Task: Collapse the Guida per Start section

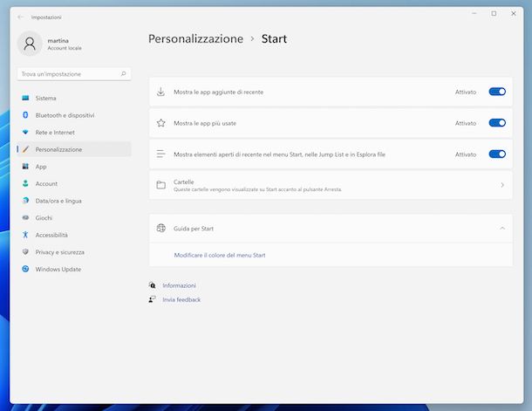Action: coord(502,228)
